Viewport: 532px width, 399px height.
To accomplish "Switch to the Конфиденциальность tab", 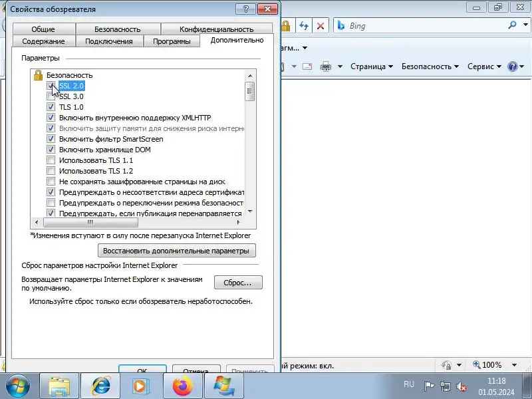I will (217, 29).
